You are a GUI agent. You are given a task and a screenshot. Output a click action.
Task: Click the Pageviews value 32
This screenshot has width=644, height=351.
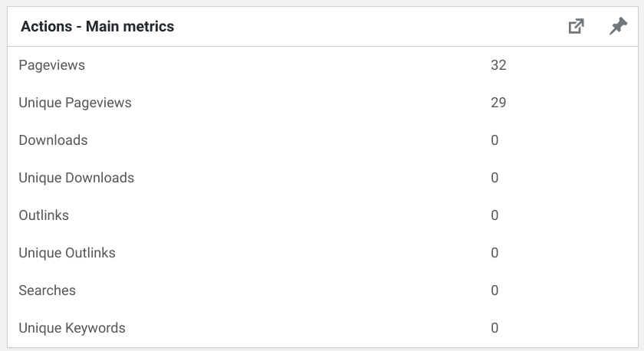pos(498,65)
